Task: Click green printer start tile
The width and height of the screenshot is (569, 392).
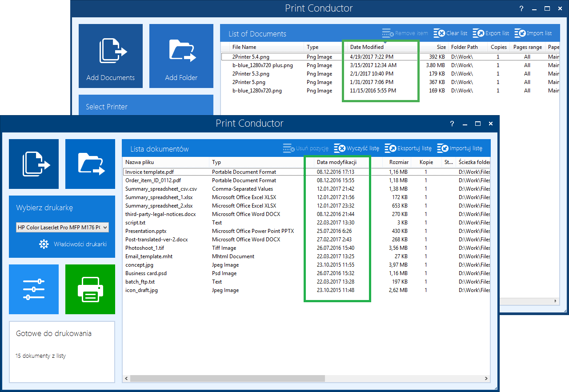Action: pos(90,289)
